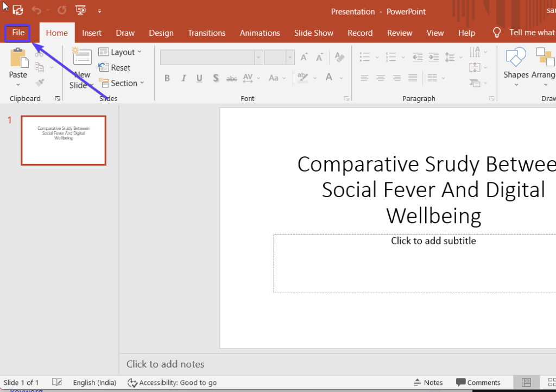Clear all formatting icon
Viewport: 556px width, 392px height.
pyautogui.click(x=340, y=57)
